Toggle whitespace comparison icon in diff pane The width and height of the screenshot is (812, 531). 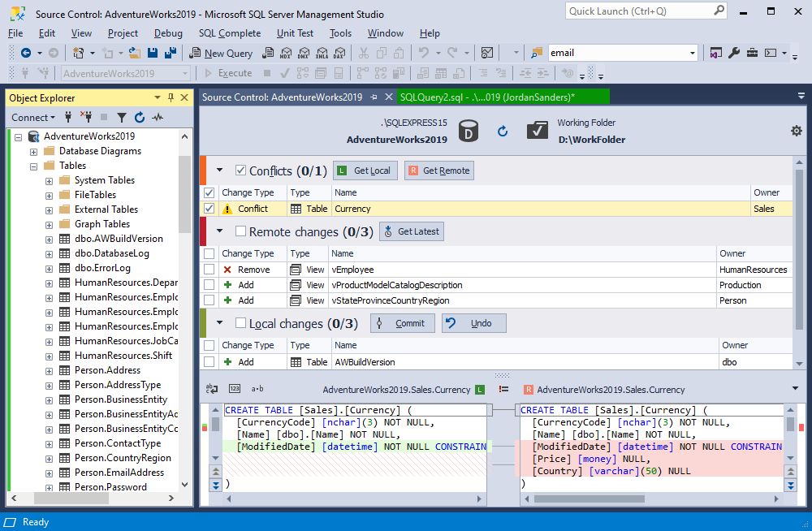pos(212,389)
